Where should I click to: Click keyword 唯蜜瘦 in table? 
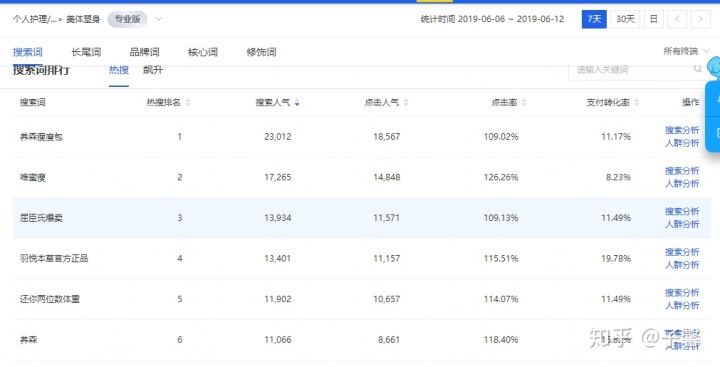click(33, 177)
